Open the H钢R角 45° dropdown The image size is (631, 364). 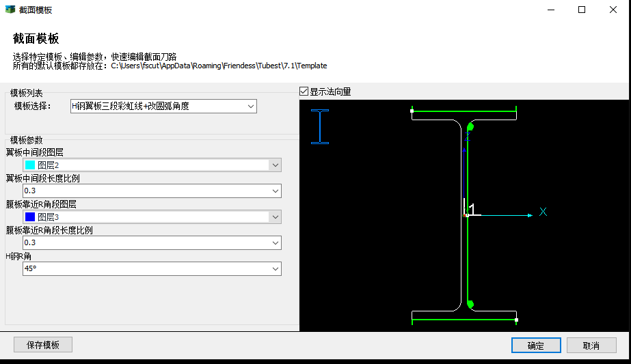click(x=275, y=268)
